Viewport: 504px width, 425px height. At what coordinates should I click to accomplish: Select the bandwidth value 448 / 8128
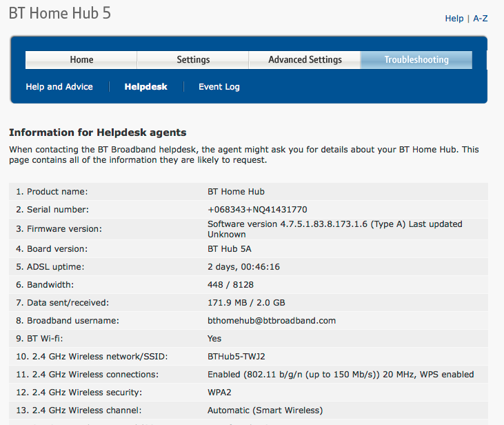coord(230,285)
